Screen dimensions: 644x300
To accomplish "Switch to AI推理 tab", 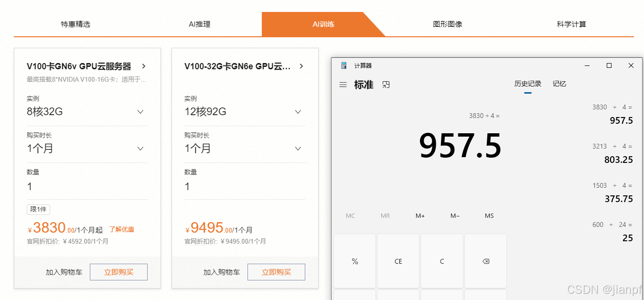I will [x=200, y=24].
